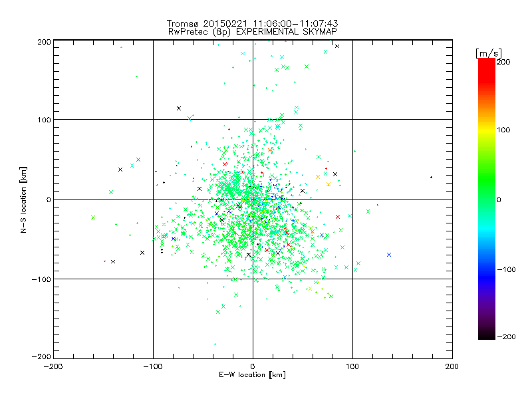
Task: Click the "[m/s]" colorbar unit label
Action: (x=489, y=53)
